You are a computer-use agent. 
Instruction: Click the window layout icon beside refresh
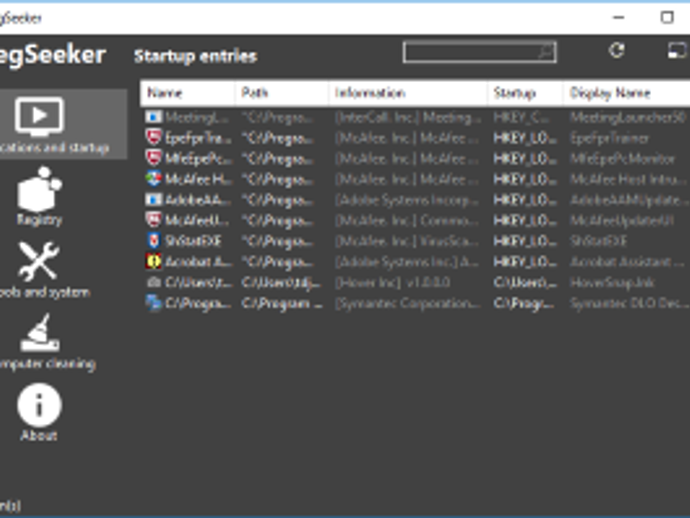[x=678, y=51]
